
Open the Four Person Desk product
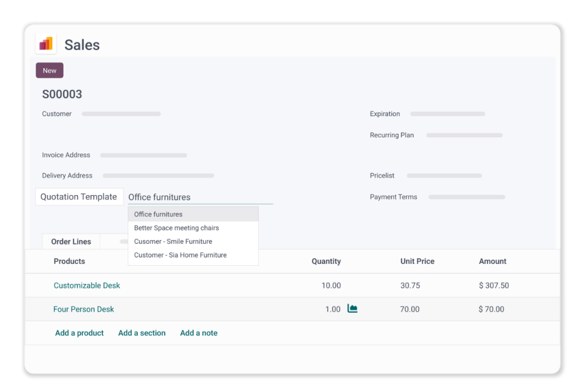[x=84, y=309]
